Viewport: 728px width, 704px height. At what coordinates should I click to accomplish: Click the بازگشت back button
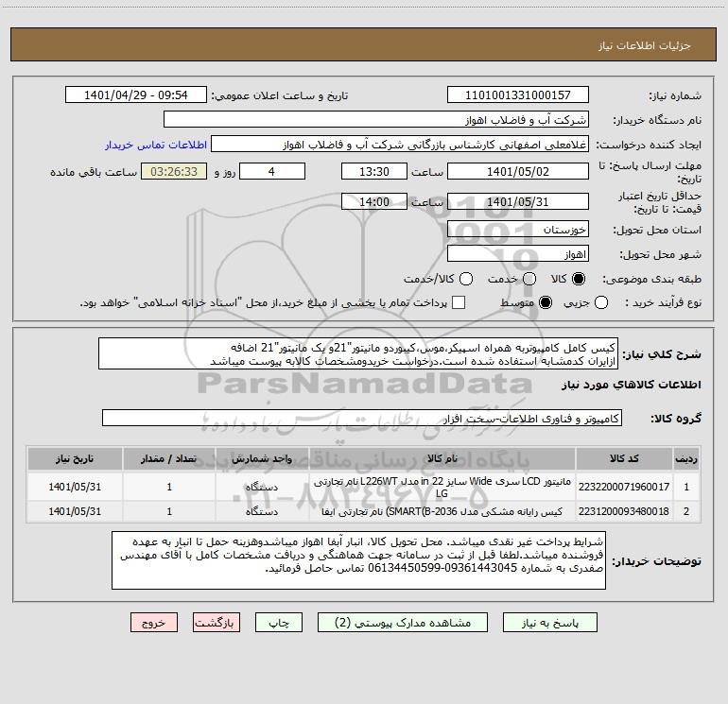pyautogui.click(x=217, y=623)
